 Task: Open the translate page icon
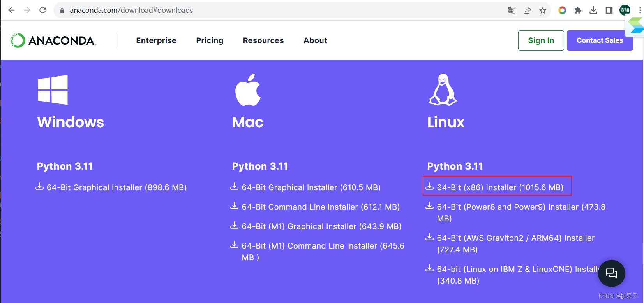512,11
